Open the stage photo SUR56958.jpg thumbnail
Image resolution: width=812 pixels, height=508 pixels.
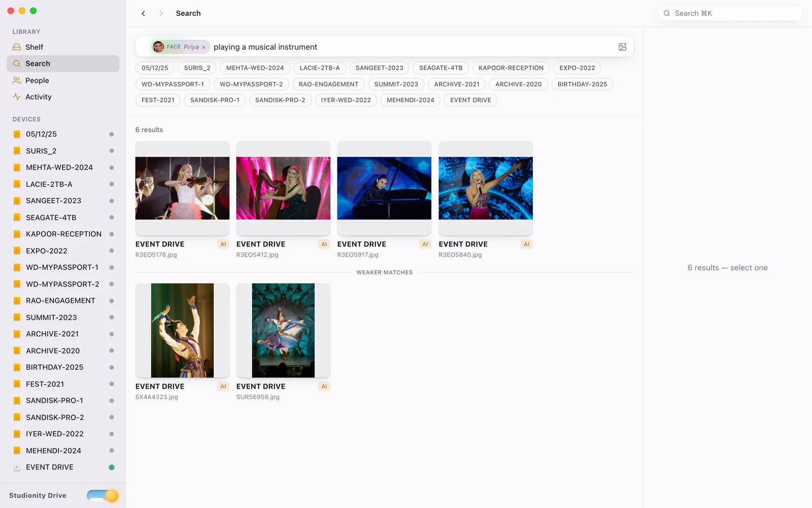coord(283,330)
